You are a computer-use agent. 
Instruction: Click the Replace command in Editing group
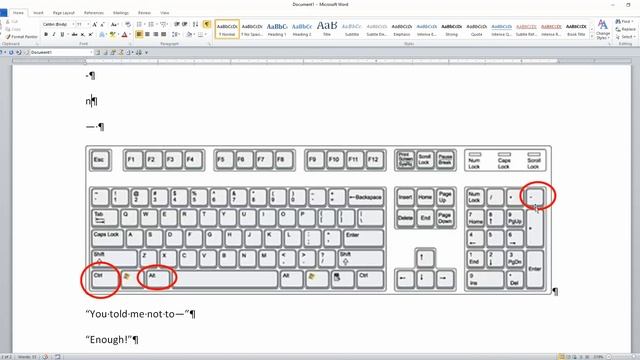point(625,29)
